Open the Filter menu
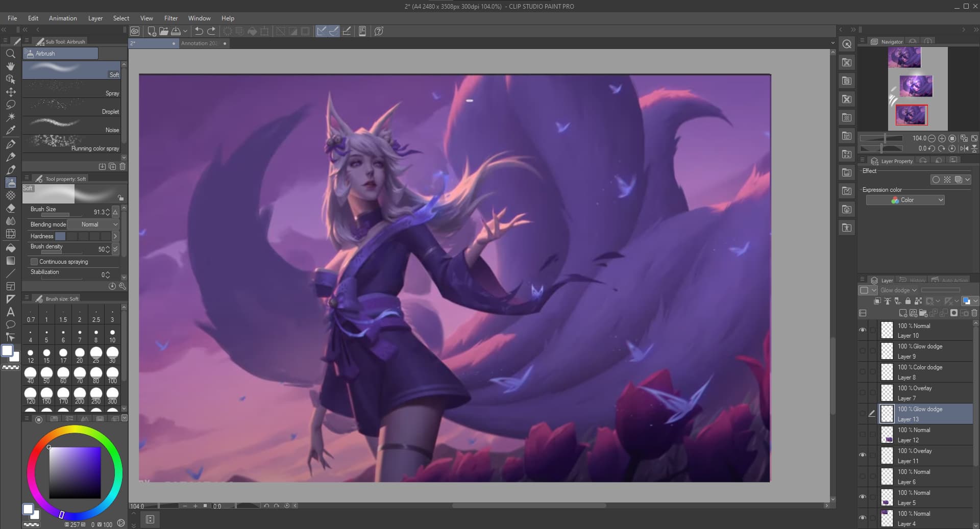Viewport: 980px width, 529px height. 171,18
